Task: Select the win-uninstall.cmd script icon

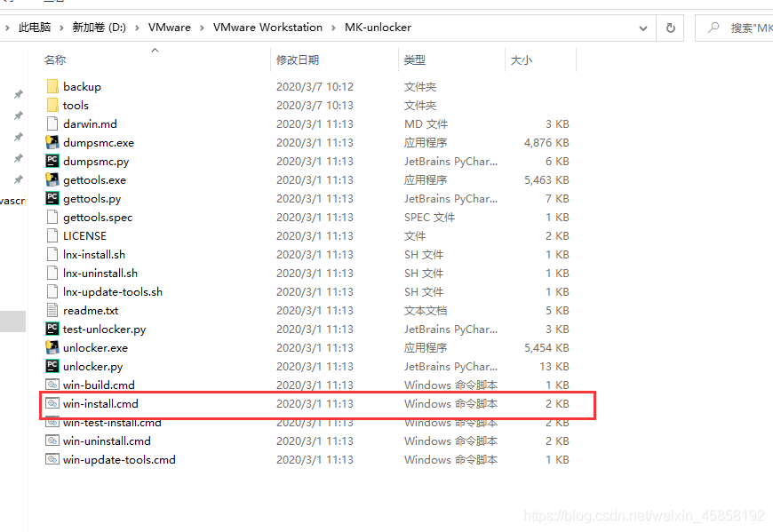Action: (x=52, y=441)
